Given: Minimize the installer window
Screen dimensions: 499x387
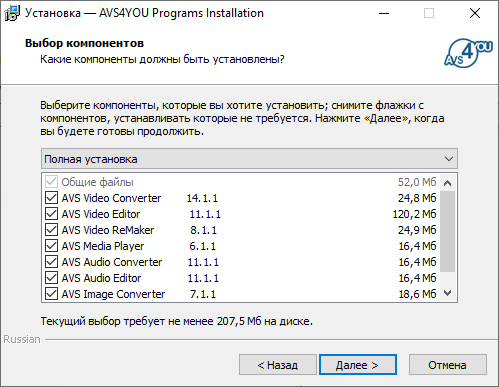Looking at the screenshot, I should click(384, 13).
